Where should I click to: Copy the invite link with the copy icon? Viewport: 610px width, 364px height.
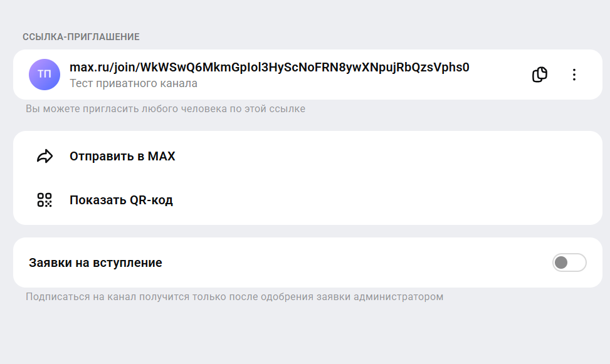pos(540,75)
